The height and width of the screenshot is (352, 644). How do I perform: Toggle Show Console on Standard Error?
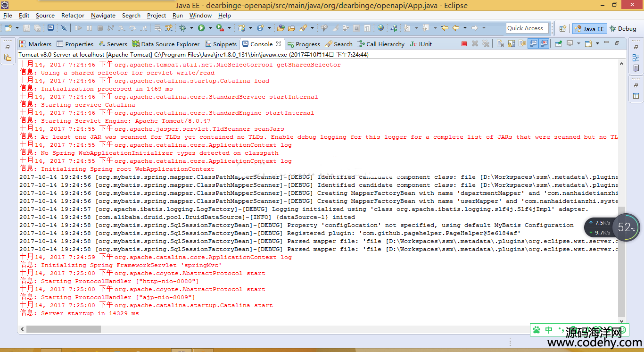click(x=544, y=44)
